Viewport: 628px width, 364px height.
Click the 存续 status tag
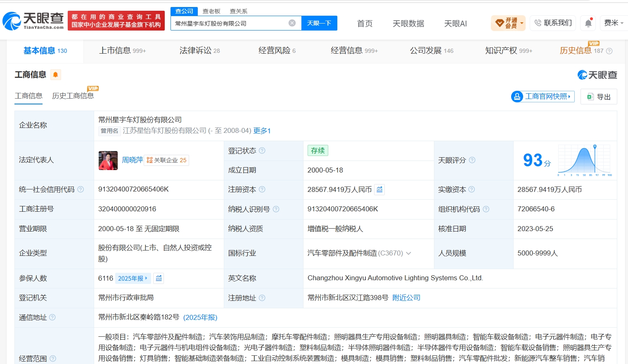tap(318, 151)
